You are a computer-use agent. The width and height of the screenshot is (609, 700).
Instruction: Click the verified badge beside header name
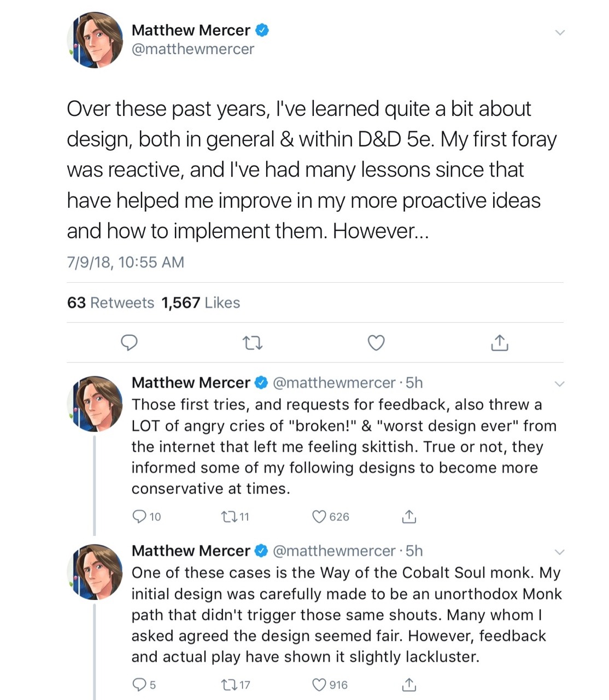point(262,30)
